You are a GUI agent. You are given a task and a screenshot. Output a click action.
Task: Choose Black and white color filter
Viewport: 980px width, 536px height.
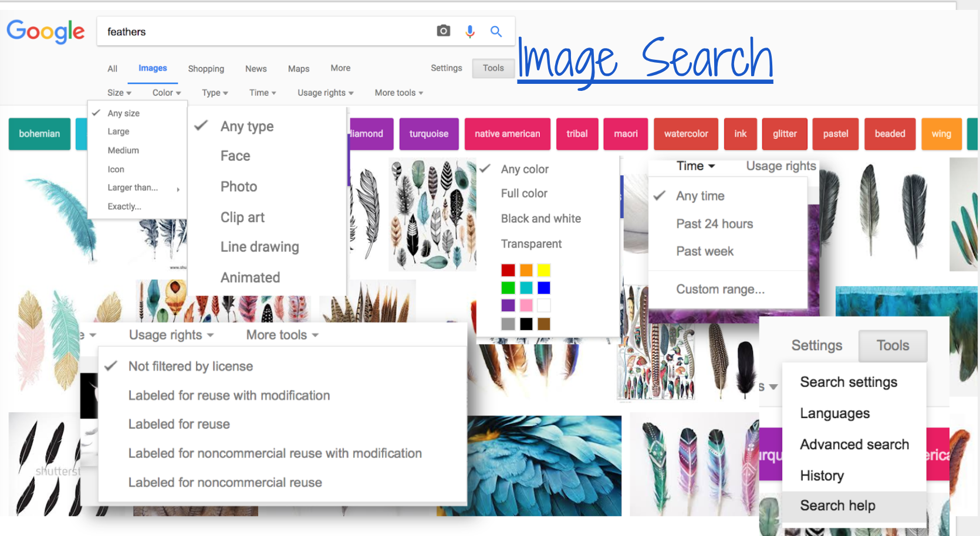pyautogui.click(x=540, y=218)
